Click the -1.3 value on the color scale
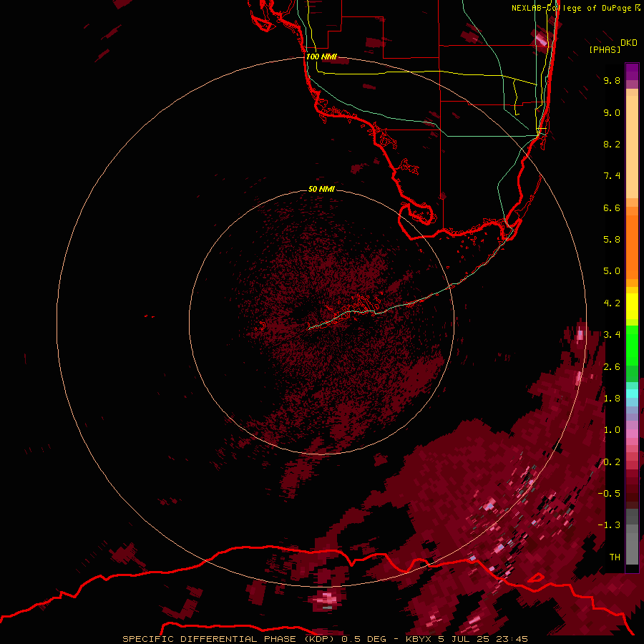Screen dimensions: 644x644 (609, 525)
